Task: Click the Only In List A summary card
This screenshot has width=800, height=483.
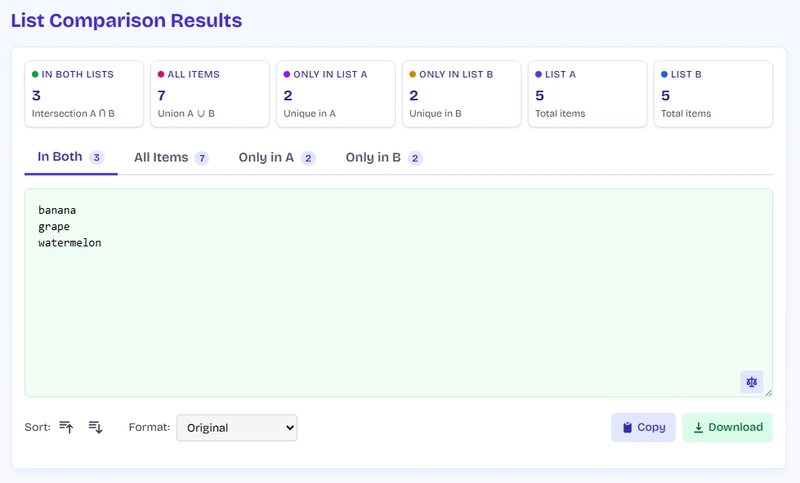Action: [336, 94]
